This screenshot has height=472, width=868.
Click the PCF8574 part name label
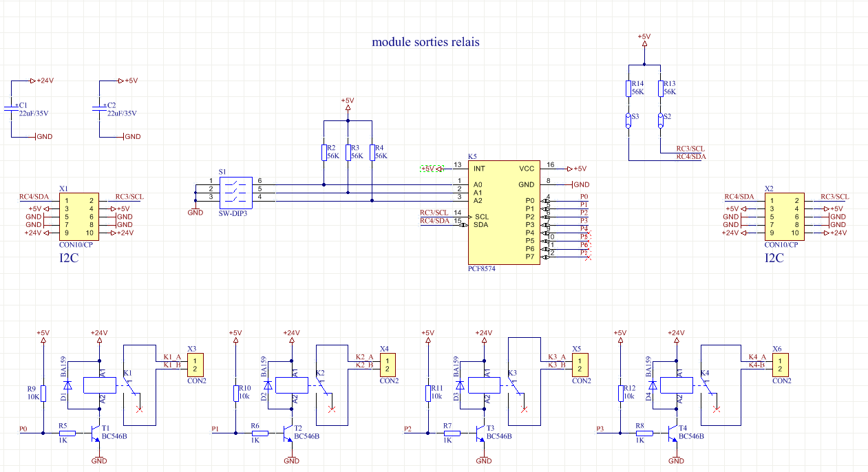[x=481, y=269]
